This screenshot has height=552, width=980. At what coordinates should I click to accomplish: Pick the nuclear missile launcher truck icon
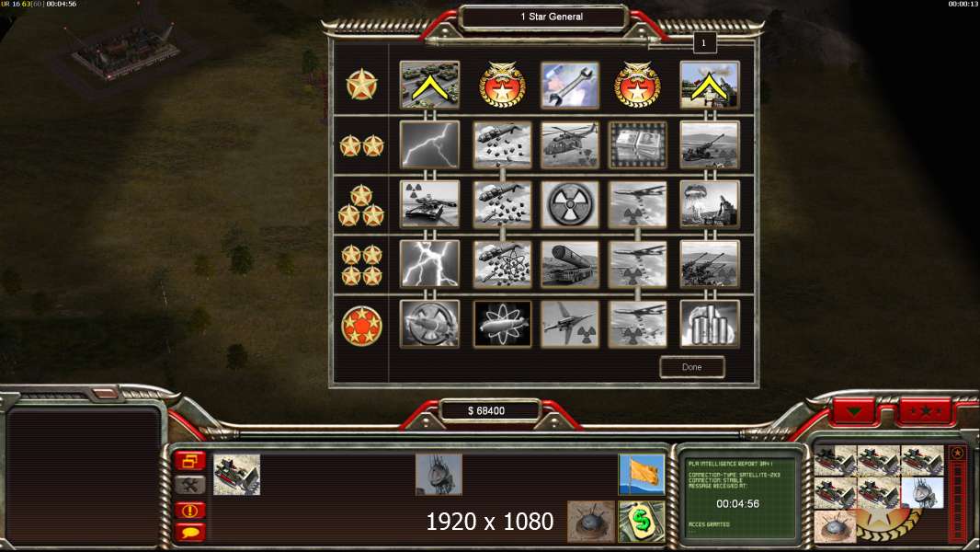[x=569, y=264]
